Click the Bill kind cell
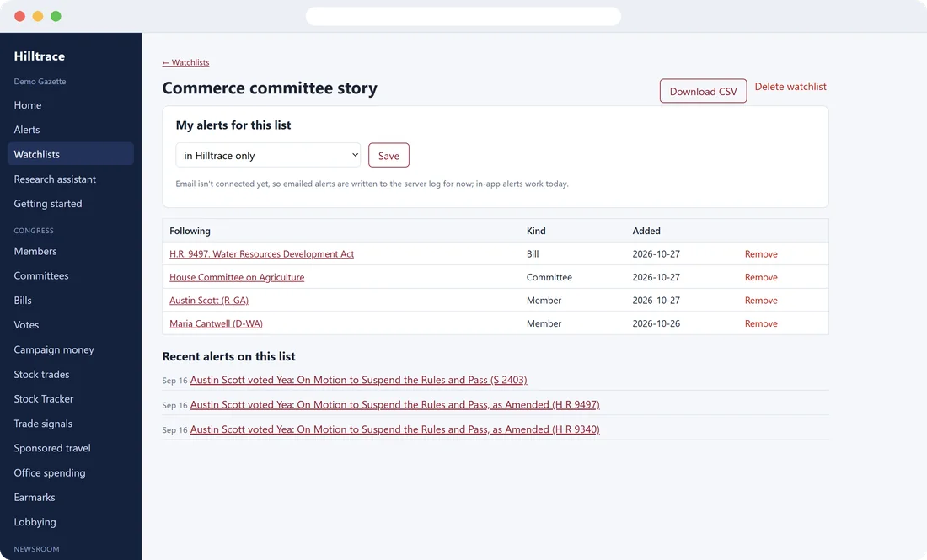Viewport: 927px width, 560px height. 532,254
